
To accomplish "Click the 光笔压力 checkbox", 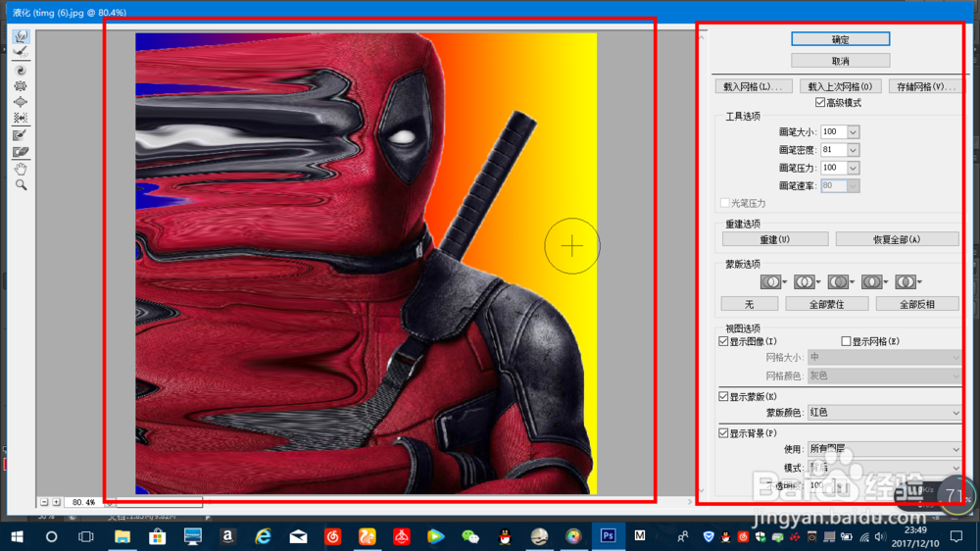I will pos(724,203).
